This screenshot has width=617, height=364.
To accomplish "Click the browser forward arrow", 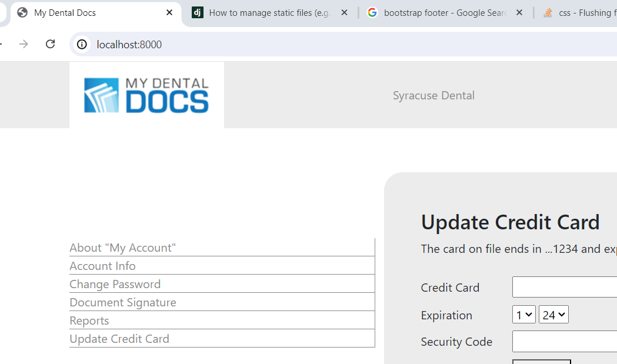I will (x=24, y=44).
